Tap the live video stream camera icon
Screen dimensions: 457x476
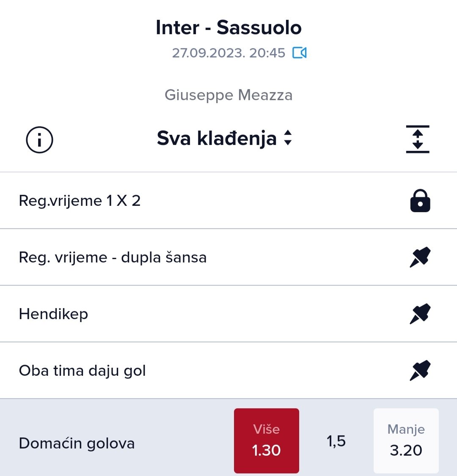click(x=300, y=53)
